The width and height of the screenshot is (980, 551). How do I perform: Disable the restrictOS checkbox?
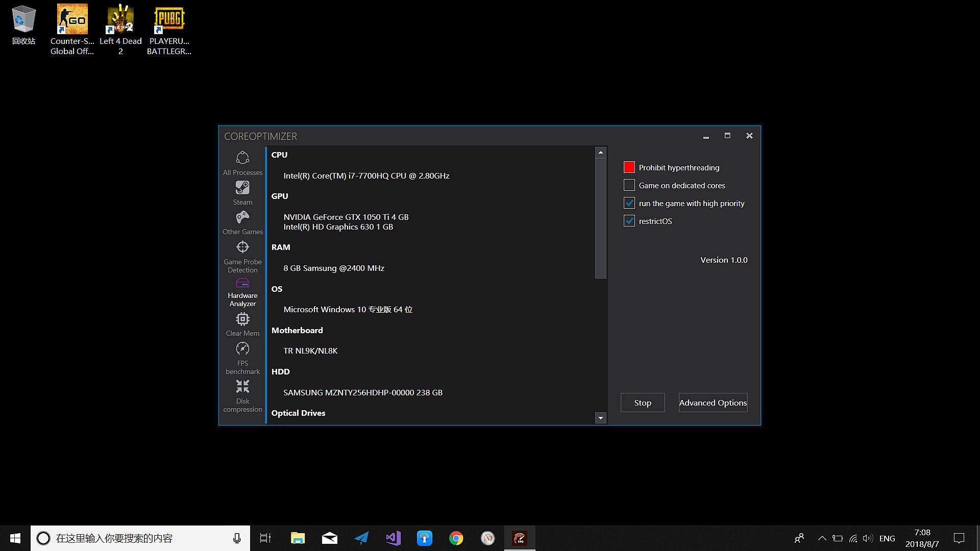pyautogui.click(x=629, y=221)
